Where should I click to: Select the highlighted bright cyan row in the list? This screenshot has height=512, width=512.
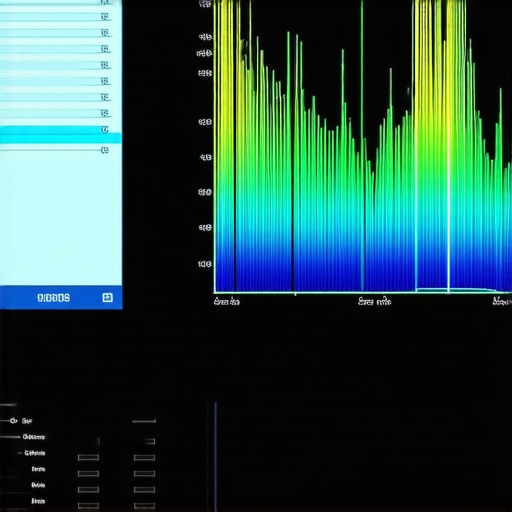[x=60, y=135]
